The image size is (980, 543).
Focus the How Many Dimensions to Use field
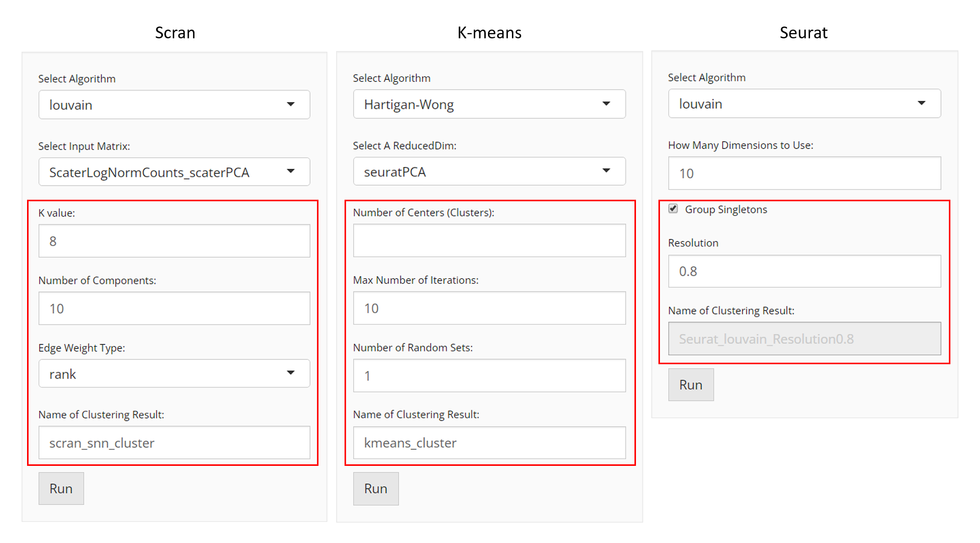click(x=804, y=173)
